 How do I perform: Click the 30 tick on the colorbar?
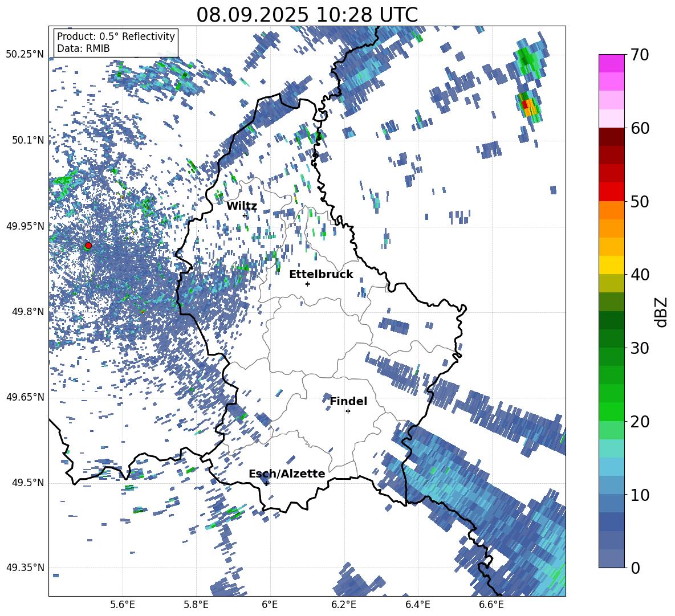639,348
